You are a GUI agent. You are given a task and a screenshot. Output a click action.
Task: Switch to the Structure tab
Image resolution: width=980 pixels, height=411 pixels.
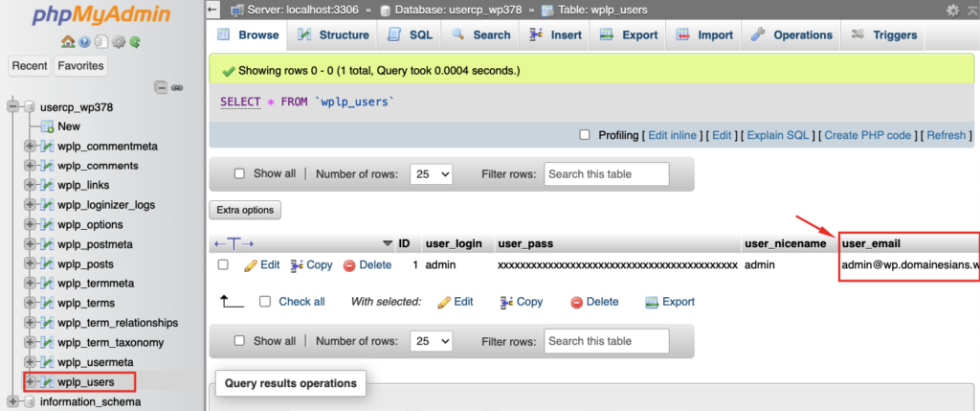click(333, 35)
